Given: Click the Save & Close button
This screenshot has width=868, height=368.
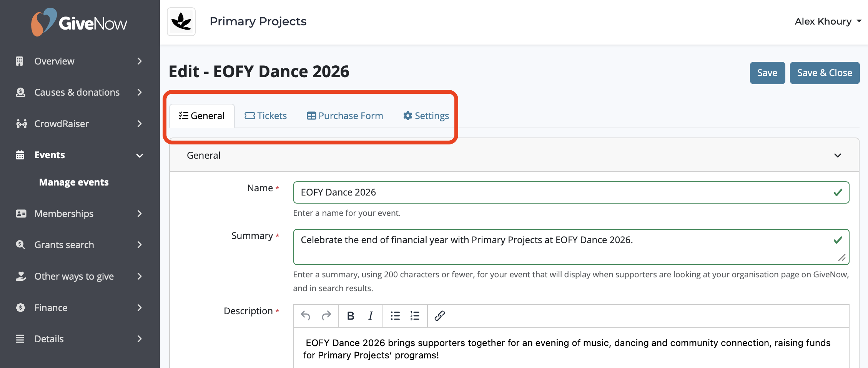Looking at the screenshot, I should [x=825, y=73].
